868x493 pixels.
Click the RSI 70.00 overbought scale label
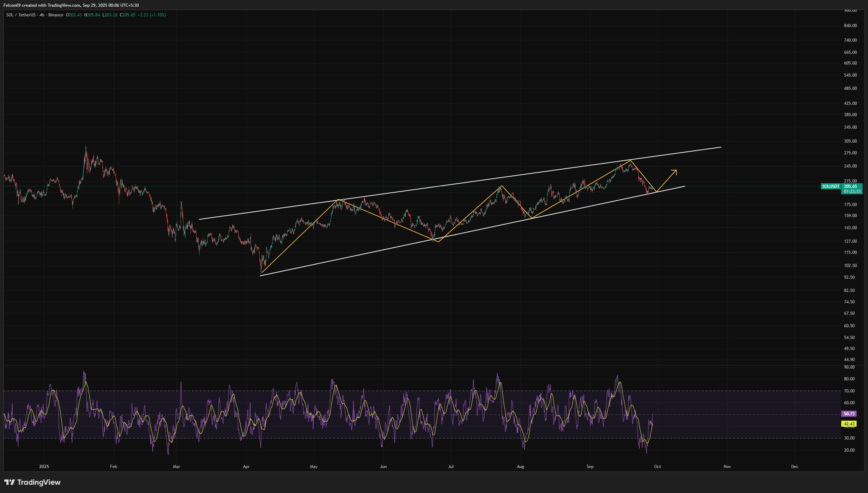(x=849, y=391)
